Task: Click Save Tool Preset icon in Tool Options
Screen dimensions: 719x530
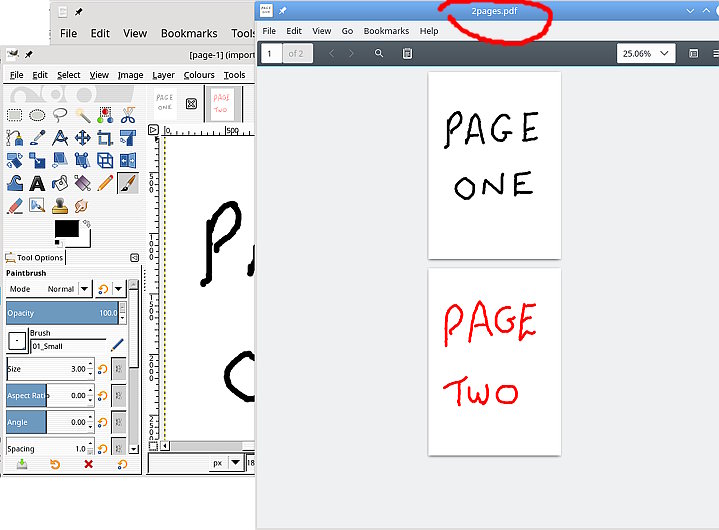Action: click(x=22, y=464)
